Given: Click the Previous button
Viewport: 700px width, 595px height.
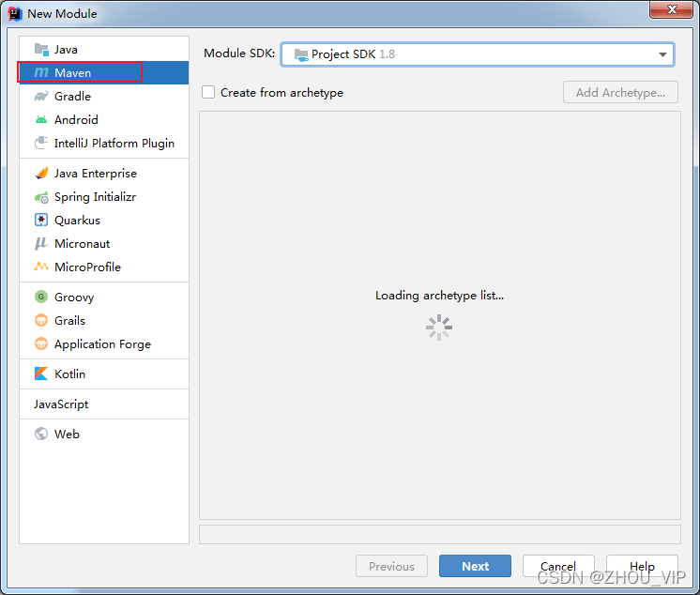Looking at the screenshot, I should pos(391,566).
